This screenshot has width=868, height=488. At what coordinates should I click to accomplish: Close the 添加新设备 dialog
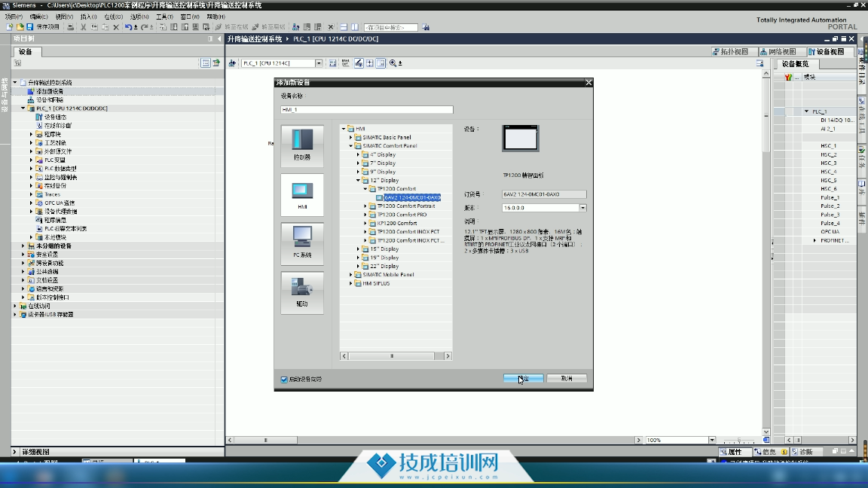point(588,82)
